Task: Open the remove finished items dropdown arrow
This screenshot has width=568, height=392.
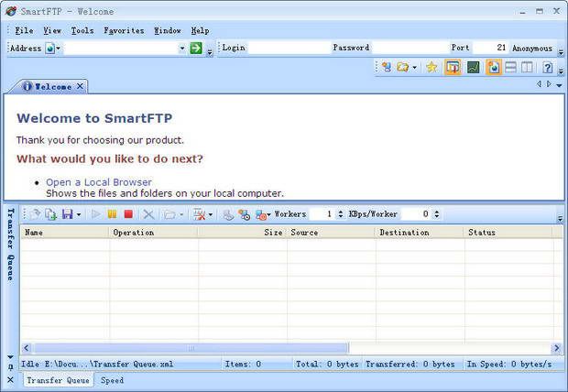Action: tap(210, 214)
